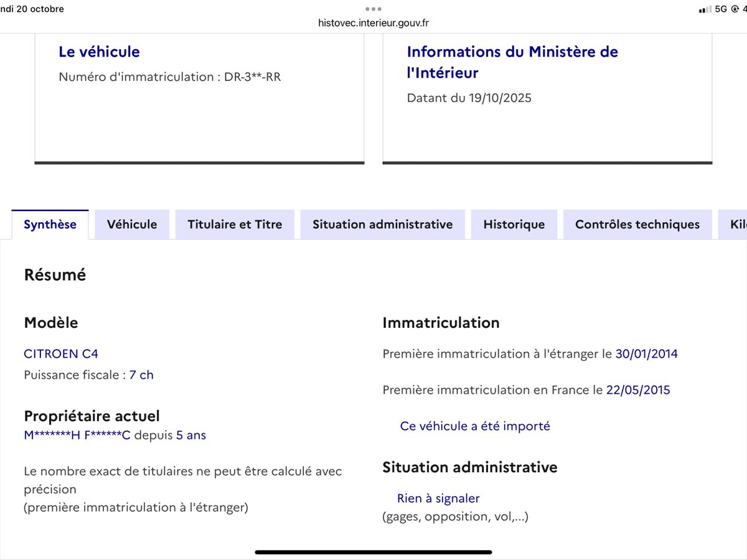Click the owner duration 5 ans link
The width and height of the screenshot is (747, 560).
point(190,435)
